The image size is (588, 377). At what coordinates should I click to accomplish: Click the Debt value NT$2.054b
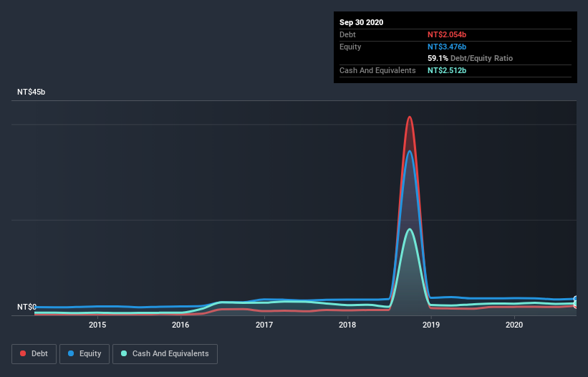447,34
